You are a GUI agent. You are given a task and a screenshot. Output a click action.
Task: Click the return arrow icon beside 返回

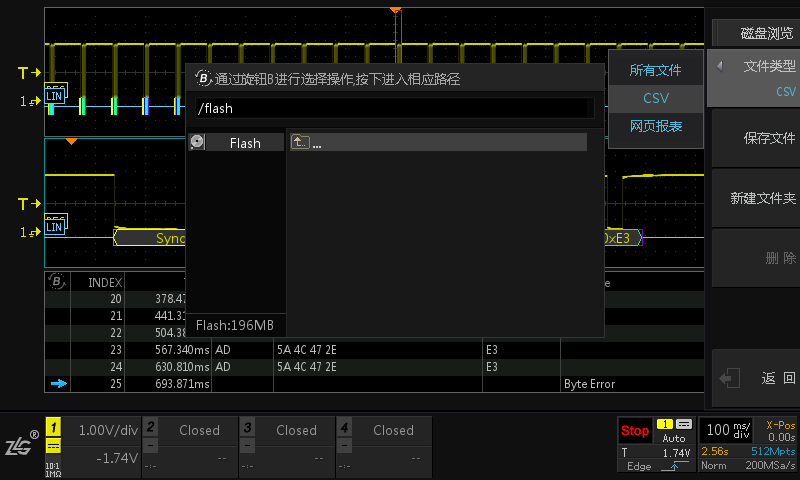730,378
